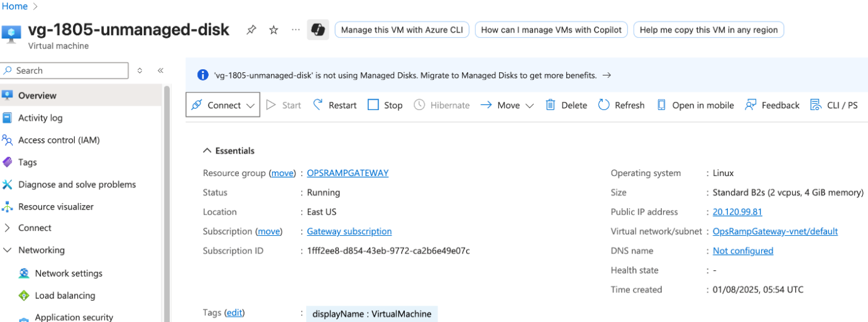Viewport: 868px width, 322px height.
Task: Open the Move dropdown menu
Action: click(507, 105)
